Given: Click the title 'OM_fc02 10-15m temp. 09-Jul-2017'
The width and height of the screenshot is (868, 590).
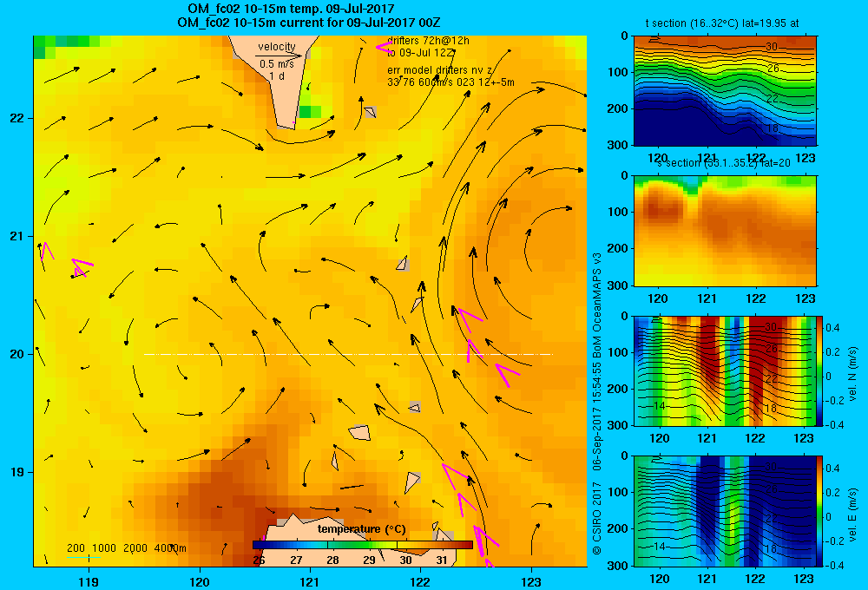Looking at the screenshot, I should pos(291,9).
